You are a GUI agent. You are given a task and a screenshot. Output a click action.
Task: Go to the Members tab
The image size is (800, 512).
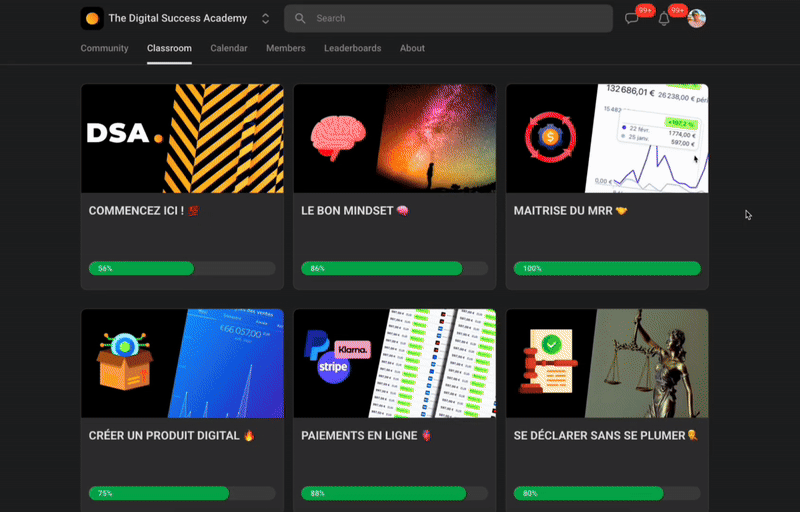(x=286, y=48)
